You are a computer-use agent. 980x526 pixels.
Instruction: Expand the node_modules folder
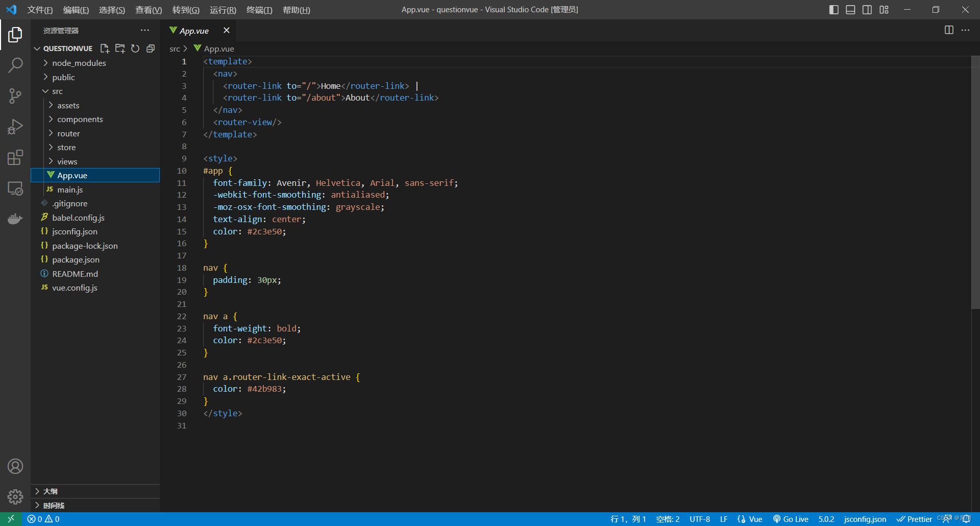pyautogui.click(x=95, y=63)
